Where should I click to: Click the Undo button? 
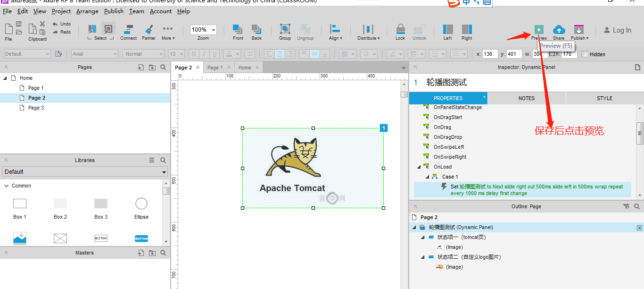click(62, 24)
